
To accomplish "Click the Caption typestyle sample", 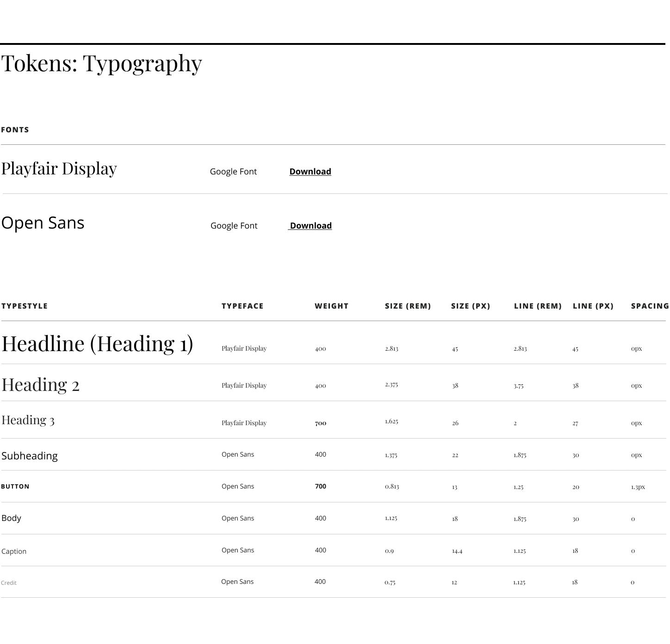I will [x=14, y=551].
